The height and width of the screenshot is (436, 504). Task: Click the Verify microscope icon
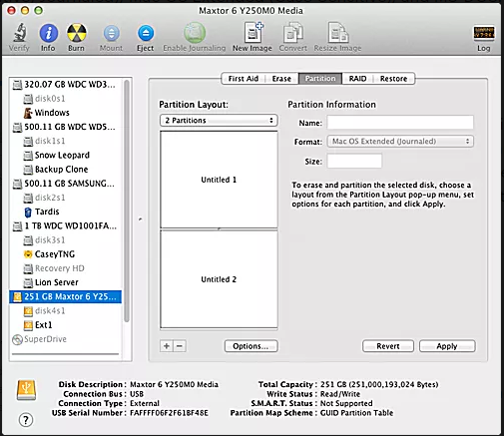pos(20,33)
